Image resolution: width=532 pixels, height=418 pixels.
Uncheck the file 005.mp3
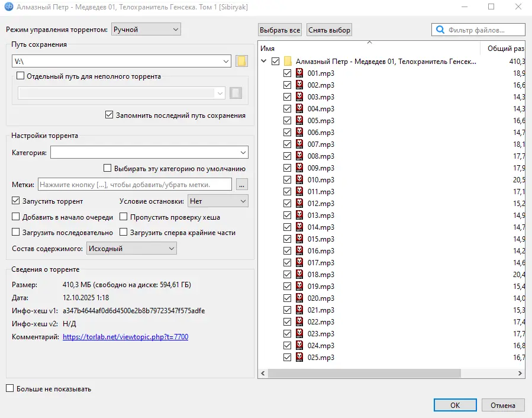288,121
